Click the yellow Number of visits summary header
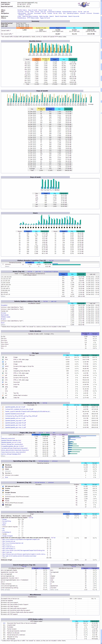 41,28
